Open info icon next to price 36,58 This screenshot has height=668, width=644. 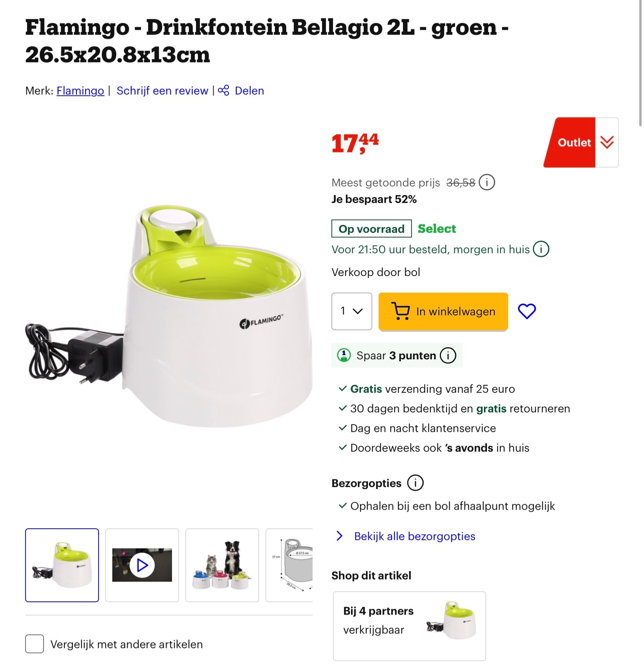coord(487,183)
